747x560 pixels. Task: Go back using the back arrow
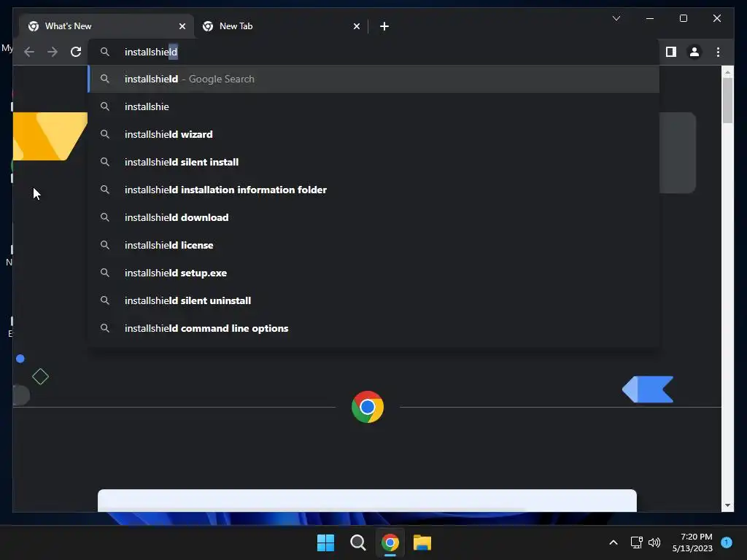point(29,52)
